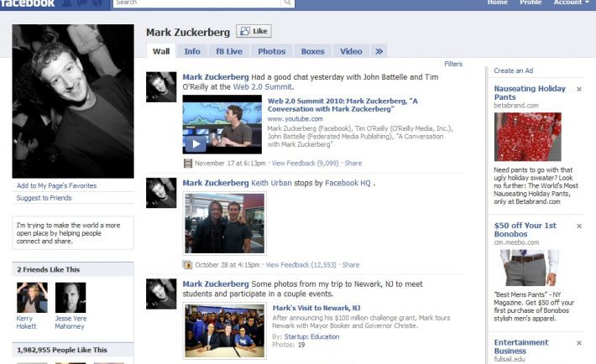Screen dimensions: 596x364
Task: Go to Home in top bar
Action: 498,3
